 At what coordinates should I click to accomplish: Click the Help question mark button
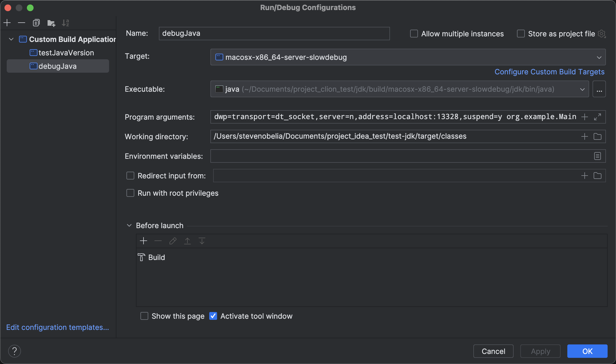pyautogui.click(x=15, y=351)
